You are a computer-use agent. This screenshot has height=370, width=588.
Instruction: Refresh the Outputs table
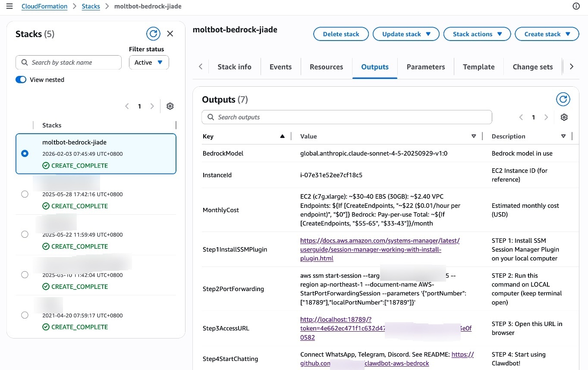[x=563, y=100]
